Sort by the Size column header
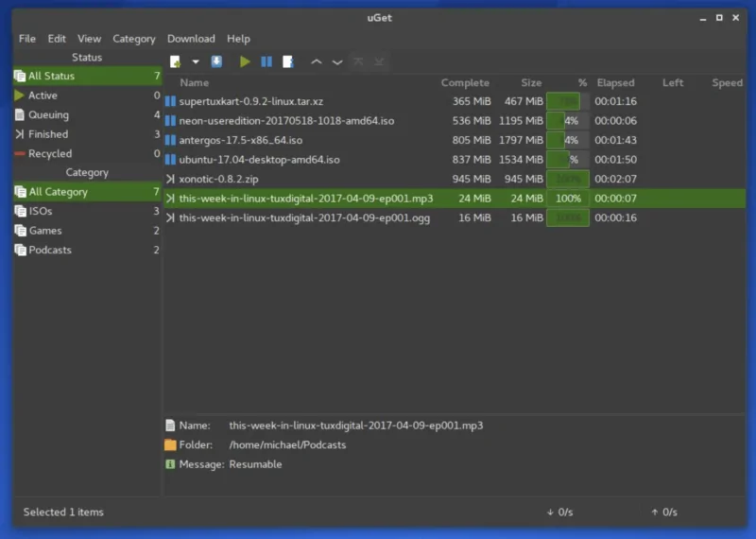Viewport: 756px width, 539px height. (531, 82)
